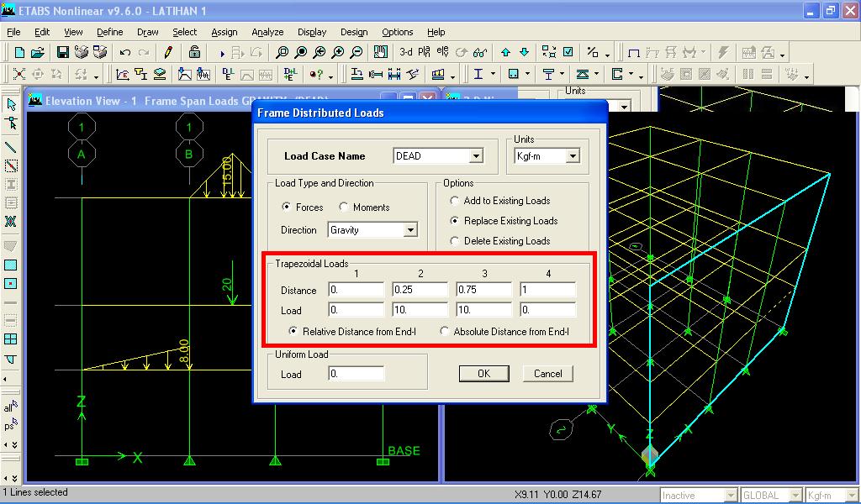Viewport: 861px width, 504px height.
Task: Open the Analyze menu
Action: point(267,32)
